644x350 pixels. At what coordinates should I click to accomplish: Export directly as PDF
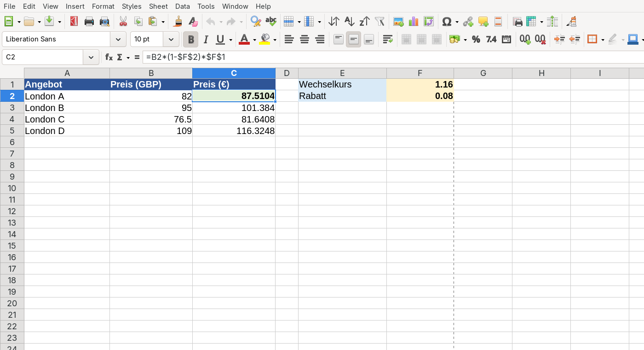tap(74, 21)
